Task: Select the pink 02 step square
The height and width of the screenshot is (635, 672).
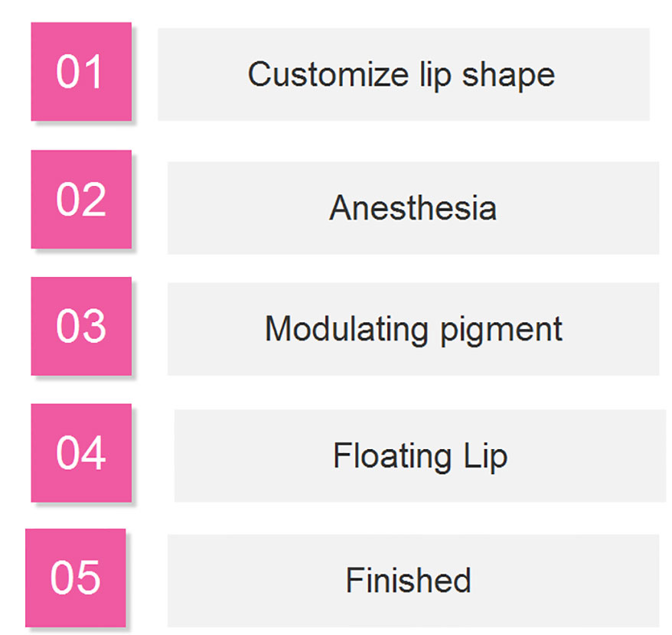Action: [81, 199]
